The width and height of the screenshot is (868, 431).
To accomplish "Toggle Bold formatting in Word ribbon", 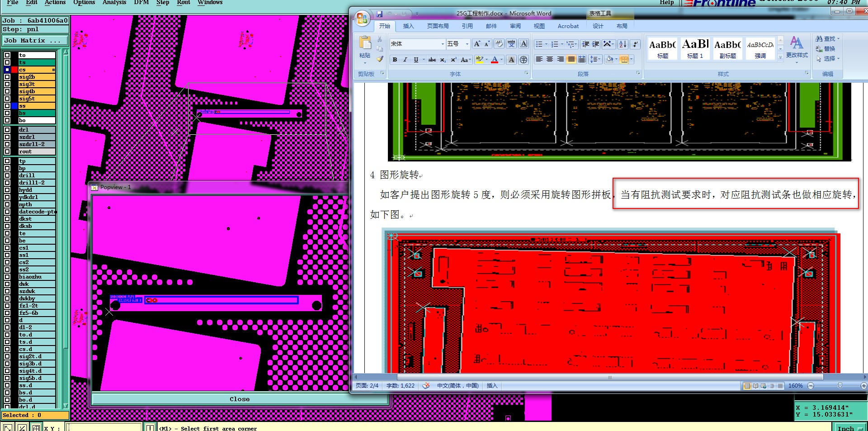I will (395, 60).
